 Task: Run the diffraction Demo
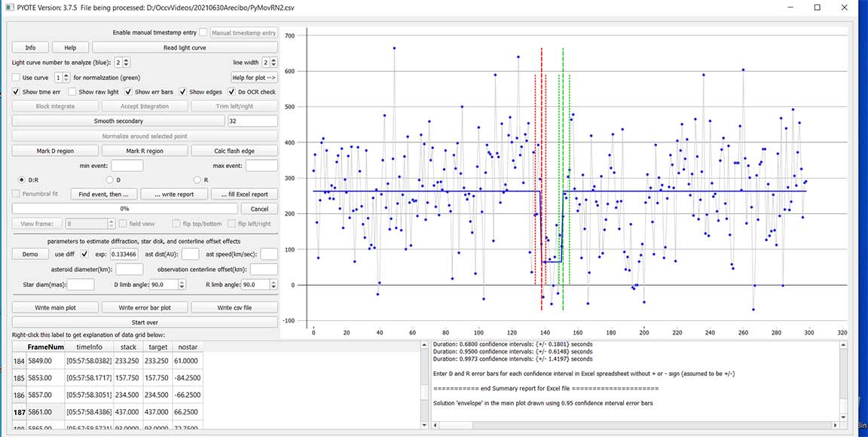click(x=30, y=254)
